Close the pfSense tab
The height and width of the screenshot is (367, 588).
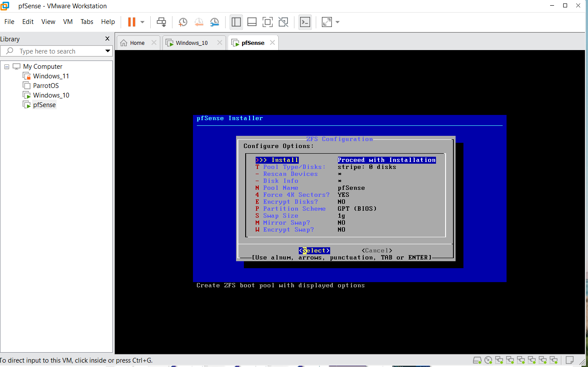tap(272, 43)
